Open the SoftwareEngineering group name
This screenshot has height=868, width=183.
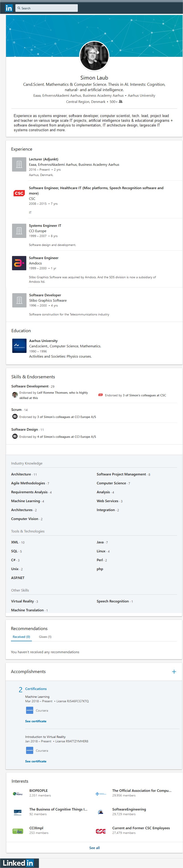click(x=129, y=809)
